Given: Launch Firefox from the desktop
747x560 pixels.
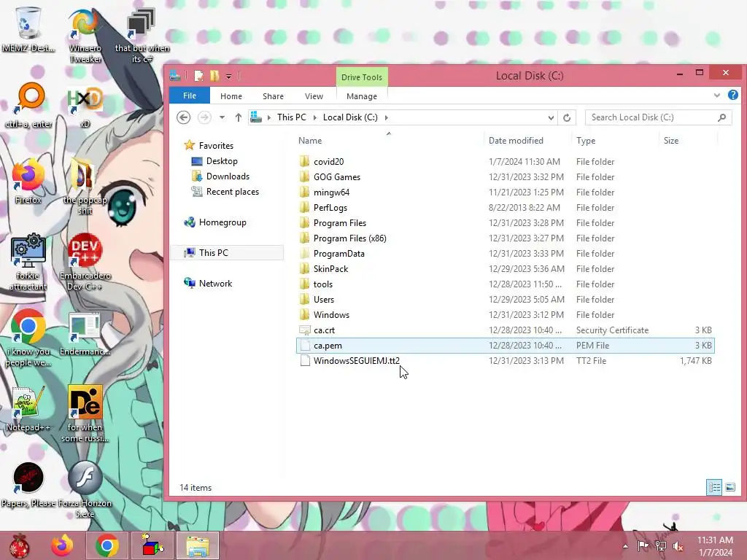Looking at the screenshot, I should coord(28,182).
